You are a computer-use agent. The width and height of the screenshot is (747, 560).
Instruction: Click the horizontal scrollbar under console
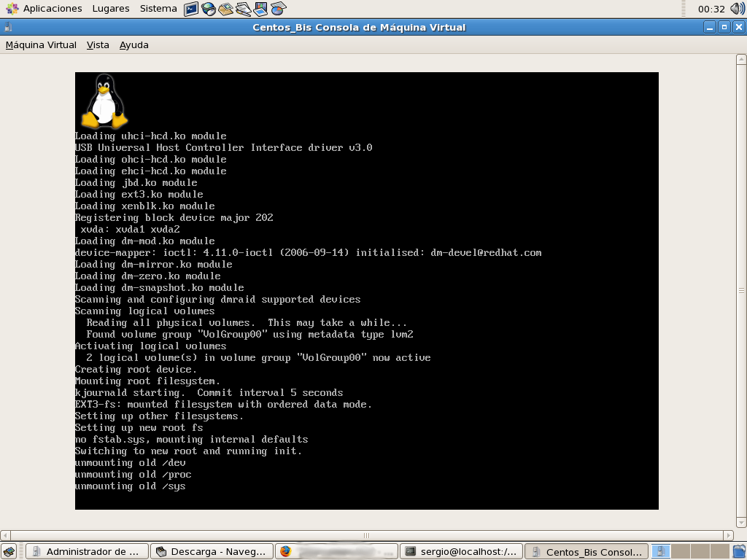pyautogui.click(x=366, y=535)
